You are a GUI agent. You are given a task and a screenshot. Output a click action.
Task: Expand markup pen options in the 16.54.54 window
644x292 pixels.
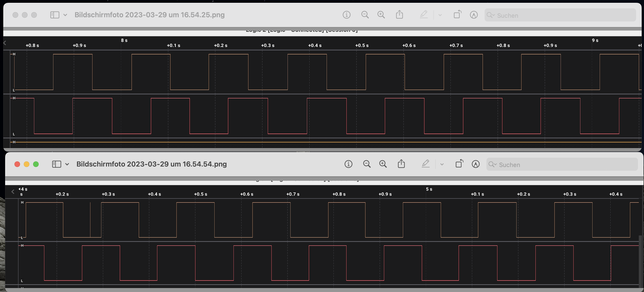pyautogui.click(x=442, y=164)
